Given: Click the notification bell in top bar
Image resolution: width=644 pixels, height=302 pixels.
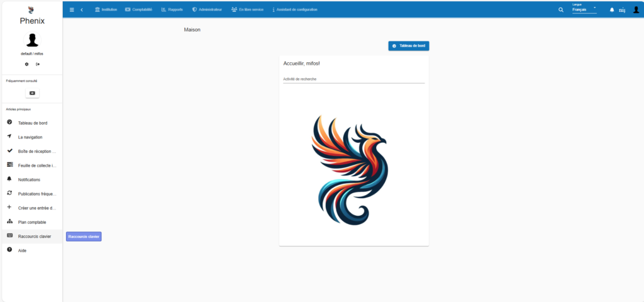Looking at the screenshot, I should click(612, 9).
